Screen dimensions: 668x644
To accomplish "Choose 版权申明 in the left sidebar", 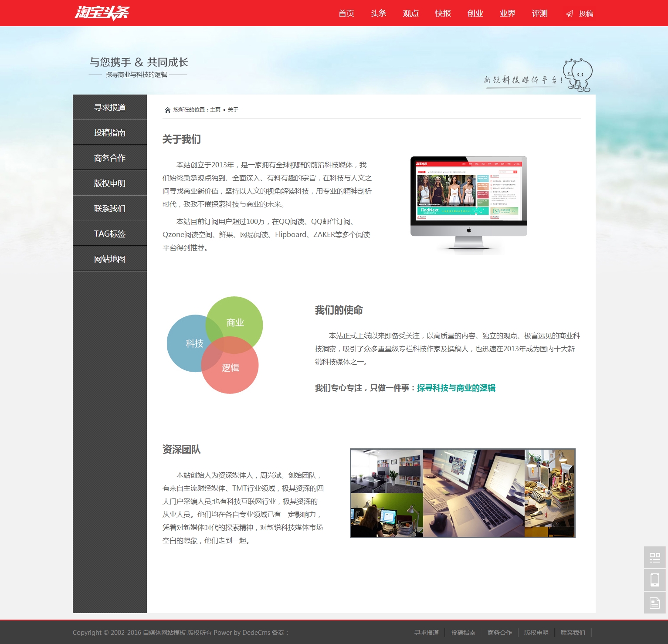I will click(110, 183).
